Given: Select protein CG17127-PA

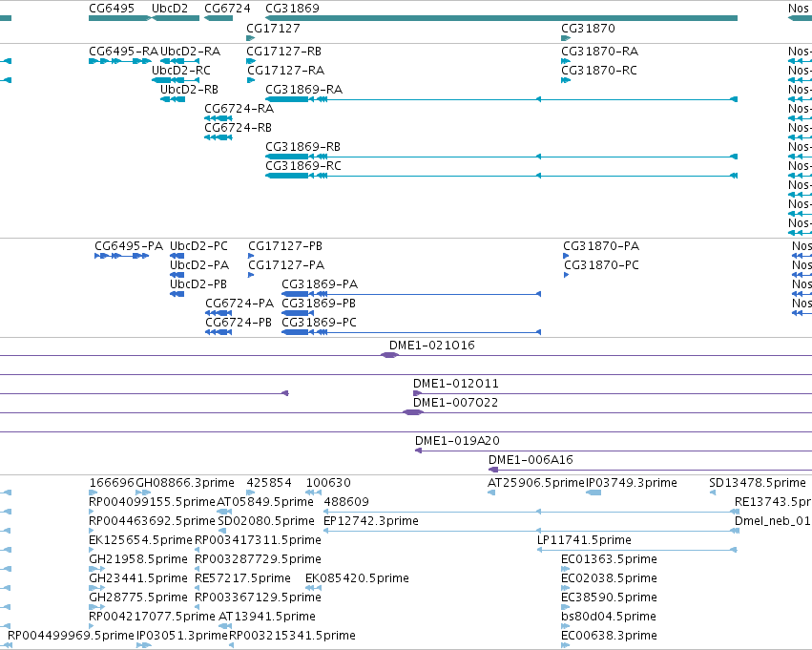Looking at the screenshot, I should click(286, 265).
